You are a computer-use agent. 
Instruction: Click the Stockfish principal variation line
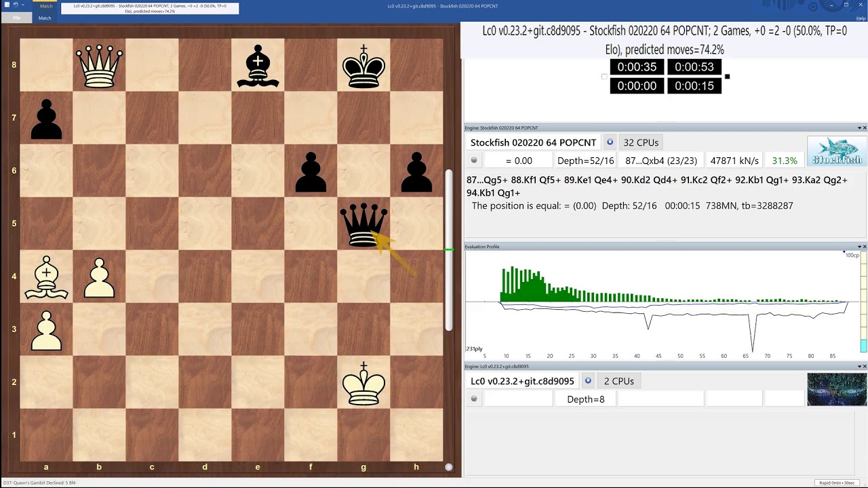click(657, 186)
